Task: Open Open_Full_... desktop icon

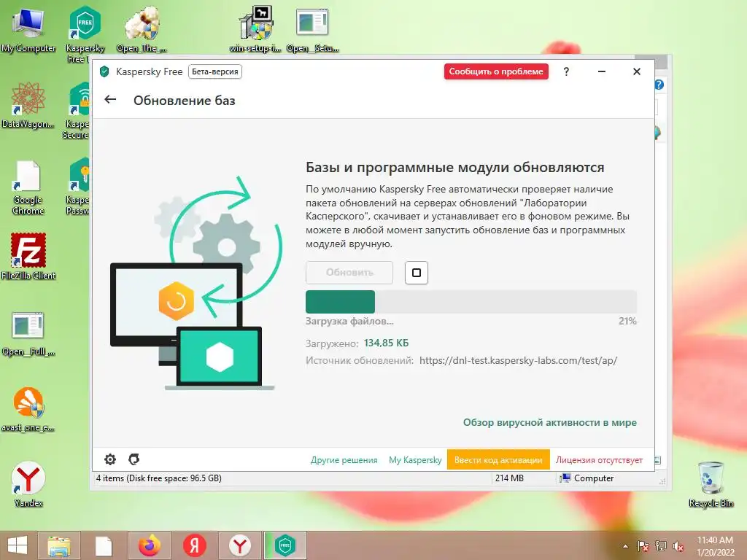Action: coord(28,333)
